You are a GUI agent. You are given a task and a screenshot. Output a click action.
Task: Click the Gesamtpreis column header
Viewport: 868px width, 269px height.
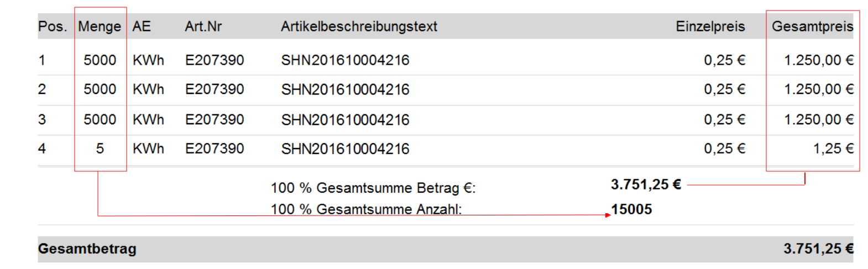coord(812,27)
